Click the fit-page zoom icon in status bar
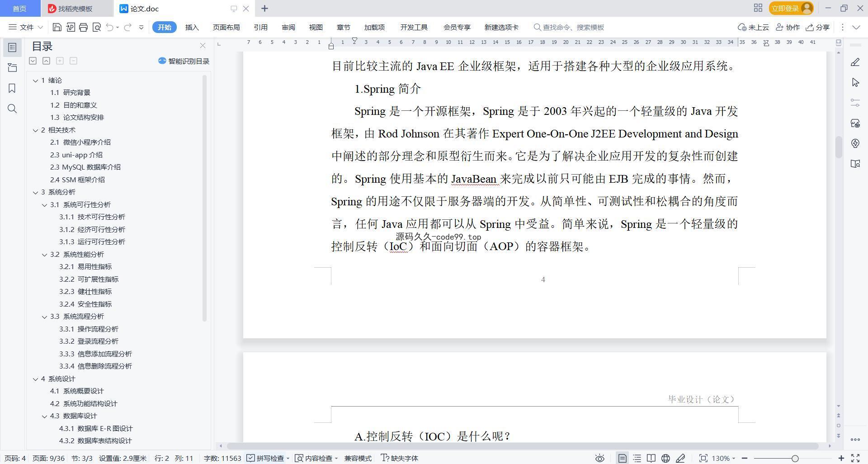 (x=703, y=458)
